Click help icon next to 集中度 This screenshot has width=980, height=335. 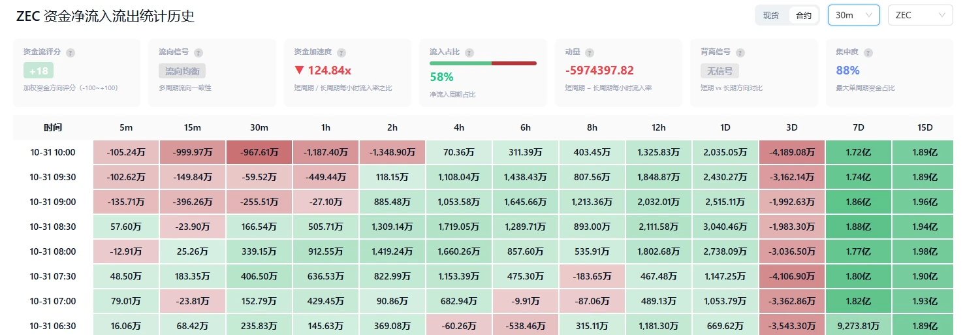[868, 53]
